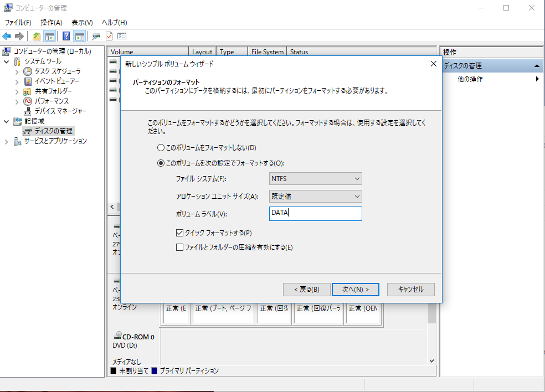The height and width of the screenshot is (392, 545).
Task: Click the blue Help question mark icon
Action: 66,36
